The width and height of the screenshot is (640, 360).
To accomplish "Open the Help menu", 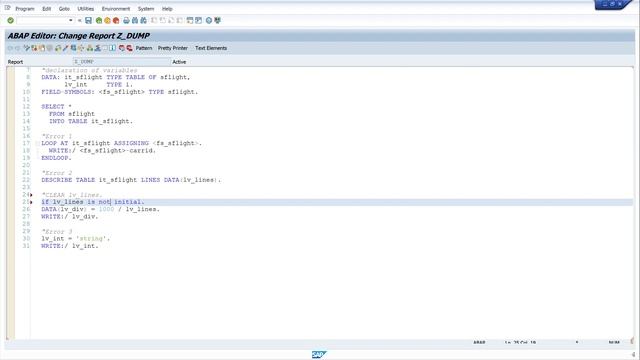I will tap(167, 9).
